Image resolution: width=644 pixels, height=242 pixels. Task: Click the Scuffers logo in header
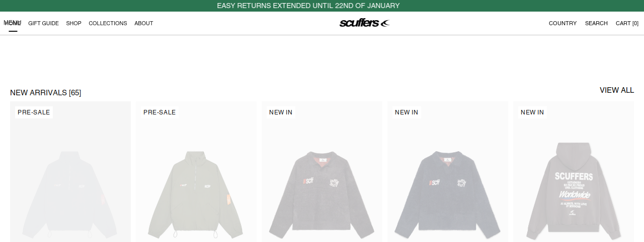pyautogui.click(x=364, y=23)
